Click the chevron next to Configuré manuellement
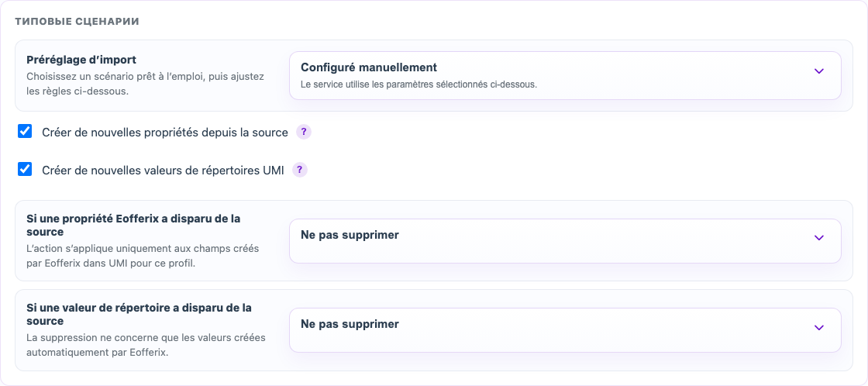The height and width of the screenshot is (386, 868). coord(818,71)
